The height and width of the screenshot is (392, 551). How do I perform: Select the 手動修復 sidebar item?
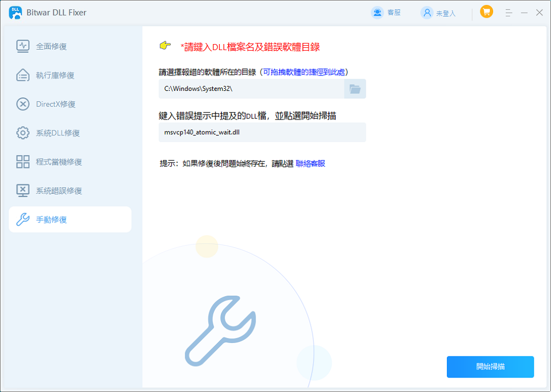[x=70, y=219]
